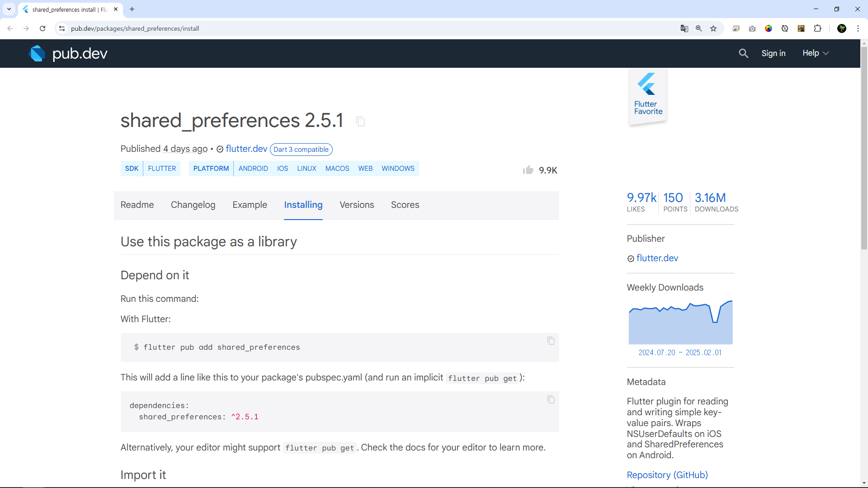Open site information icon in address bar
The image size is (868, 488).
point(62,28)
